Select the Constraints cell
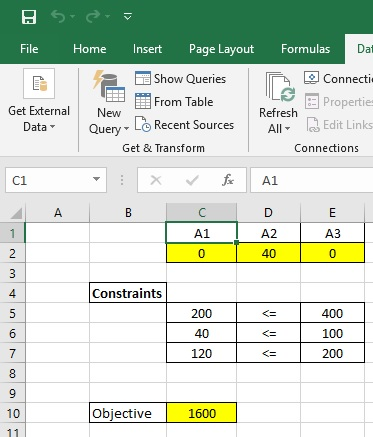The width and height of the screenshot is (373, 437). tap(128, 293)
